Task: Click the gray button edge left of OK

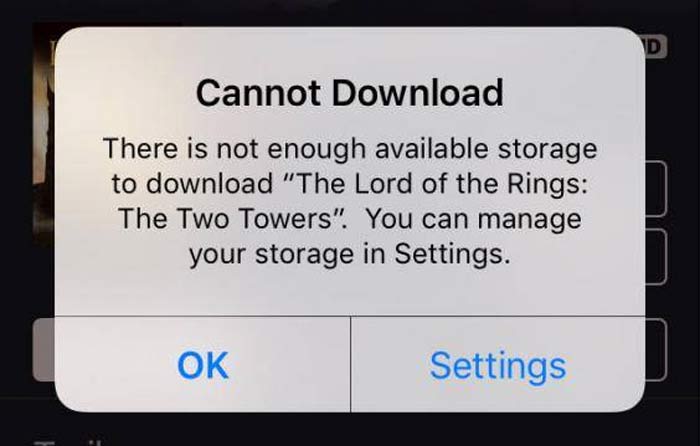Action: tap(44, 350)
